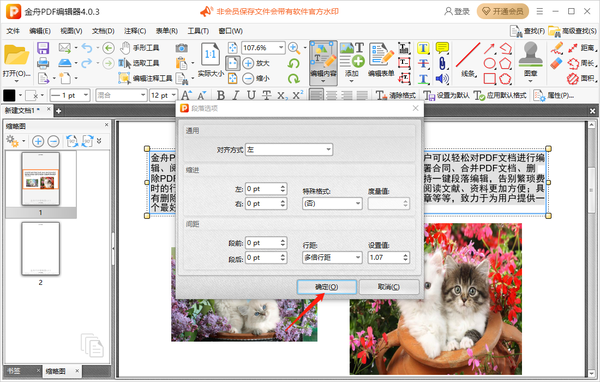The image size is (600, 382).
Task: Toggle Underline formatting button
Action: (x=251, y=95)
